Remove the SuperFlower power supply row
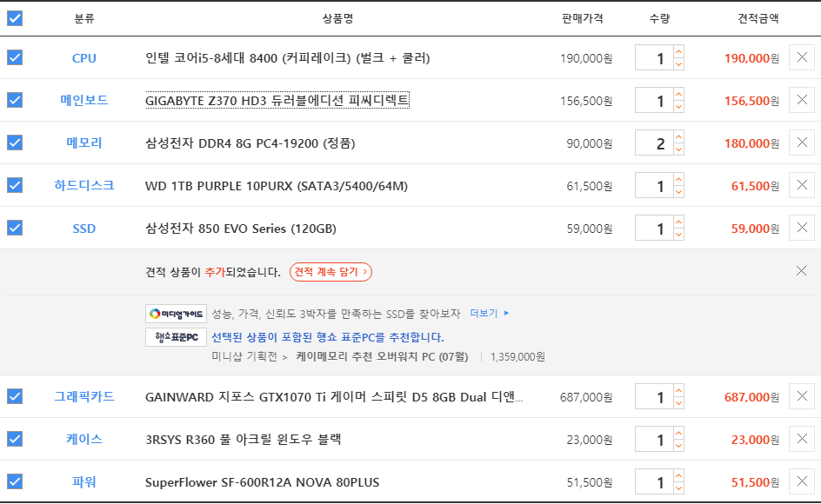Viewport: 821px width, 504px height. coord(802,481)
